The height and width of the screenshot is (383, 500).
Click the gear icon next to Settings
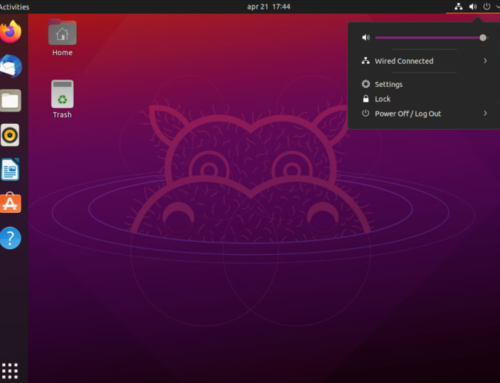[x=366, y=84]
